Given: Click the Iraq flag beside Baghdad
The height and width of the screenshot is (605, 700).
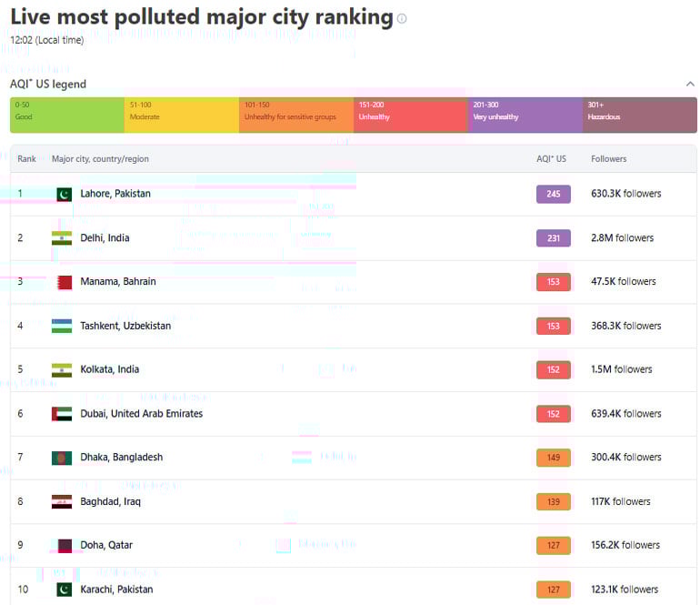Looking at the screenshot, I should 62,502.
